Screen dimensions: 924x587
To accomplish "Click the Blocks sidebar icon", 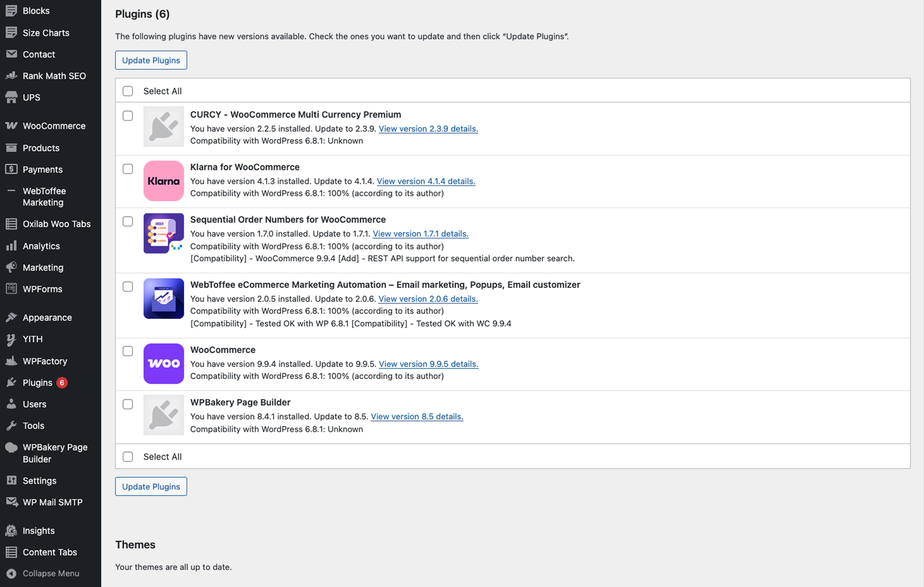I will pyautogui.click(x=11, y=11).
